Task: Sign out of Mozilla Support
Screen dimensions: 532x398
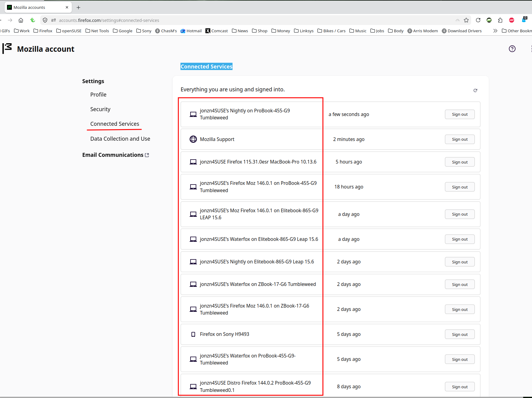Action: tap(459, 139)
